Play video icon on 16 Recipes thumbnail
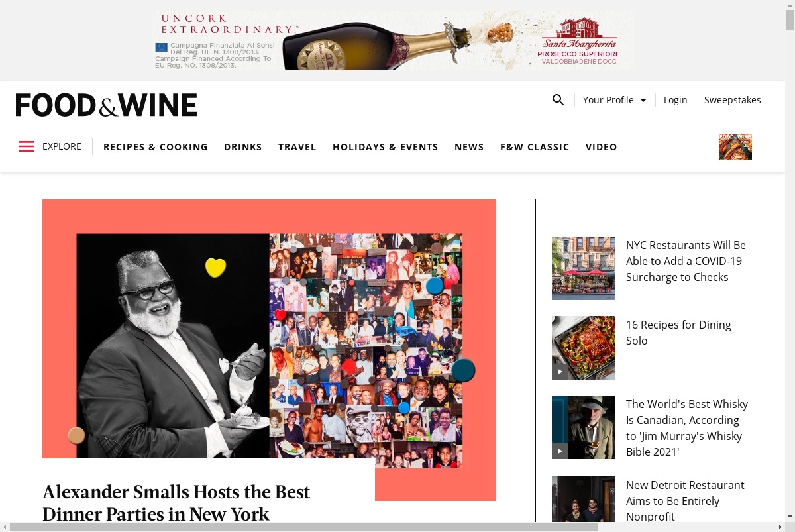 click(x=560, y=372)
